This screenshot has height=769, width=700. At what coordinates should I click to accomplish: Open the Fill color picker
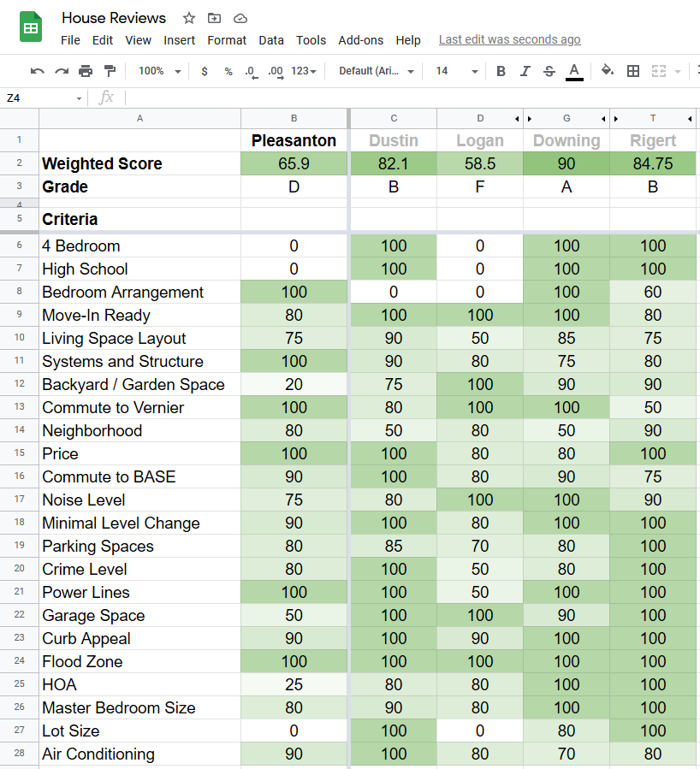click(x=607, y=71)
